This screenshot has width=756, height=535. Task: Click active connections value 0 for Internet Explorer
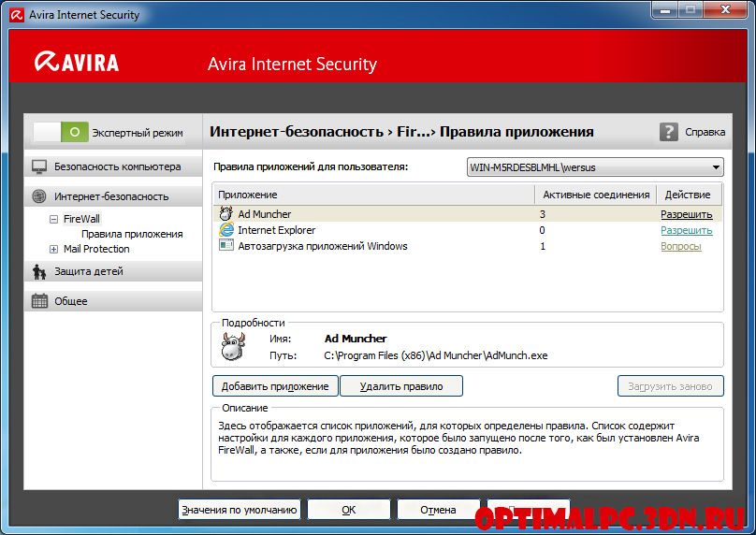(543, 230)
